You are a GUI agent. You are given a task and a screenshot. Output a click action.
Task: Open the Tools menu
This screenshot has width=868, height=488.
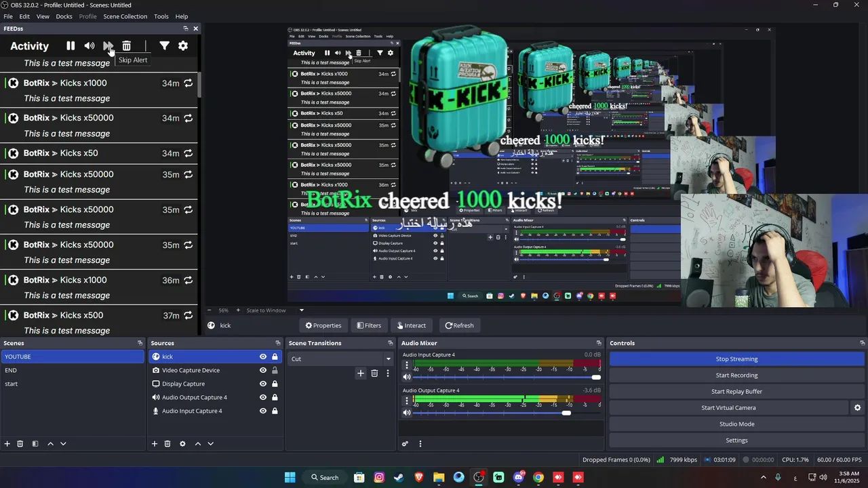(x=161, y=16)
